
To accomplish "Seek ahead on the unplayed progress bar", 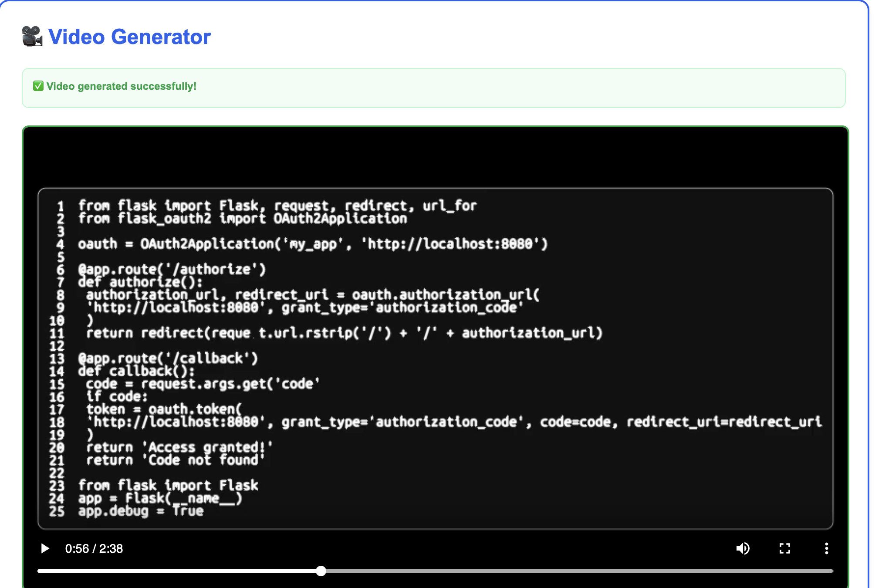I will point(566,571).
